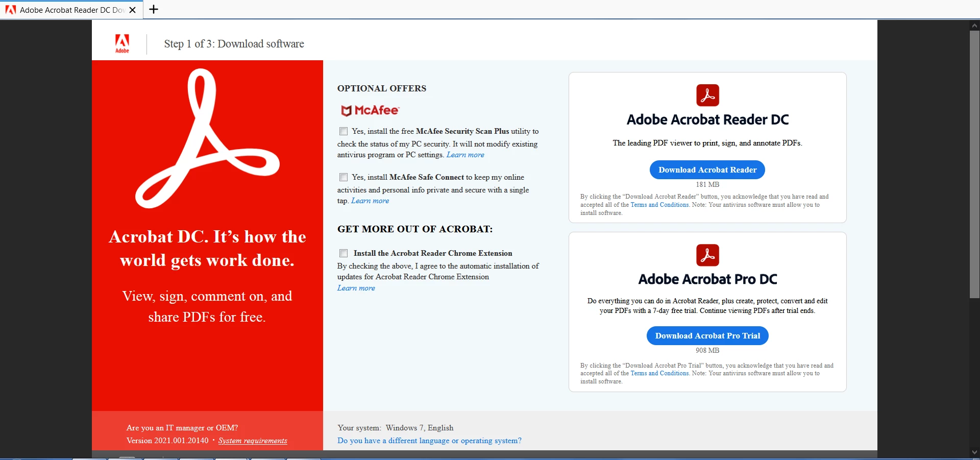Enable McAfee Security Scan Plus checkbox

(x=344, y=131)
